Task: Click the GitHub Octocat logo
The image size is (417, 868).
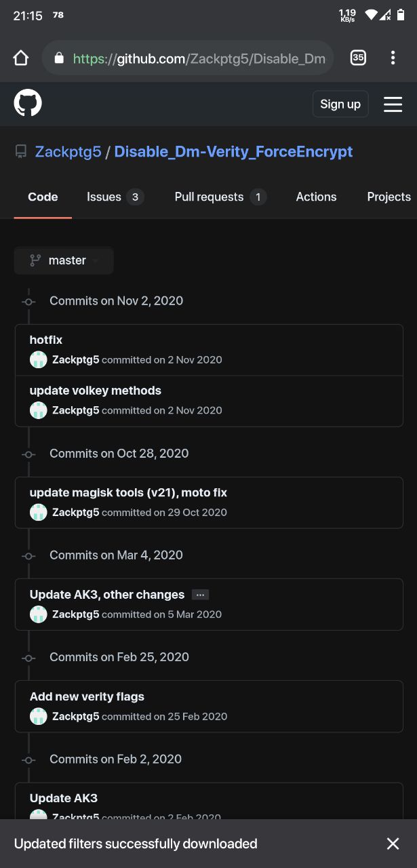Action: (x=28, y=104)
